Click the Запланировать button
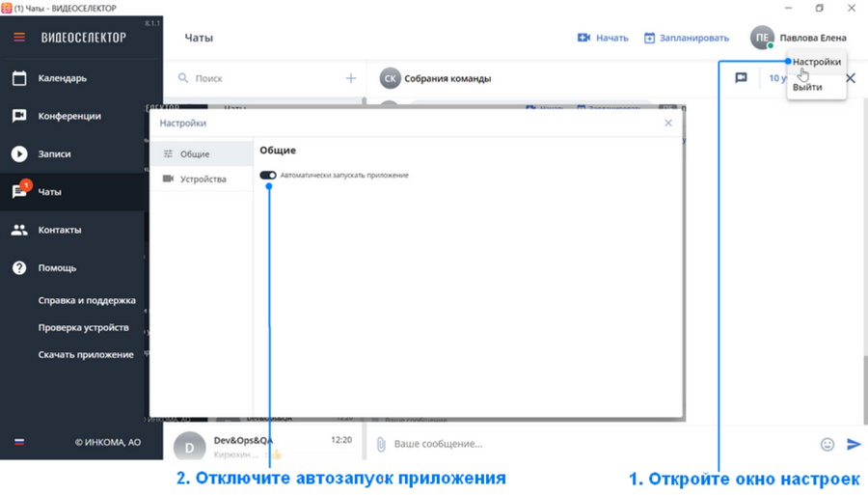This screenshot has width=868, height=495. 687,38
